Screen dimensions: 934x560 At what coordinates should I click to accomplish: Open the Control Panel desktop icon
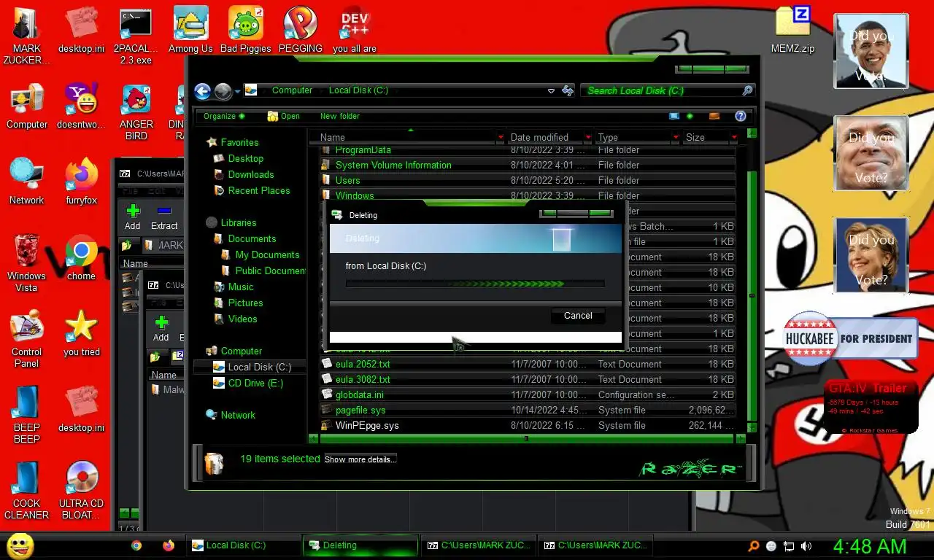(x=27, y=339)
